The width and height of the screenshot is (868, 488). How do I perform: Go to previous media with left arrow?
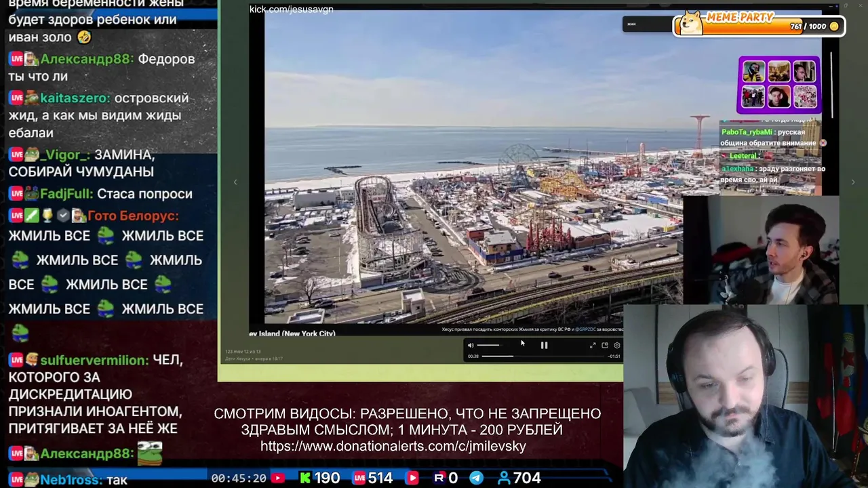tap(235, 182)
